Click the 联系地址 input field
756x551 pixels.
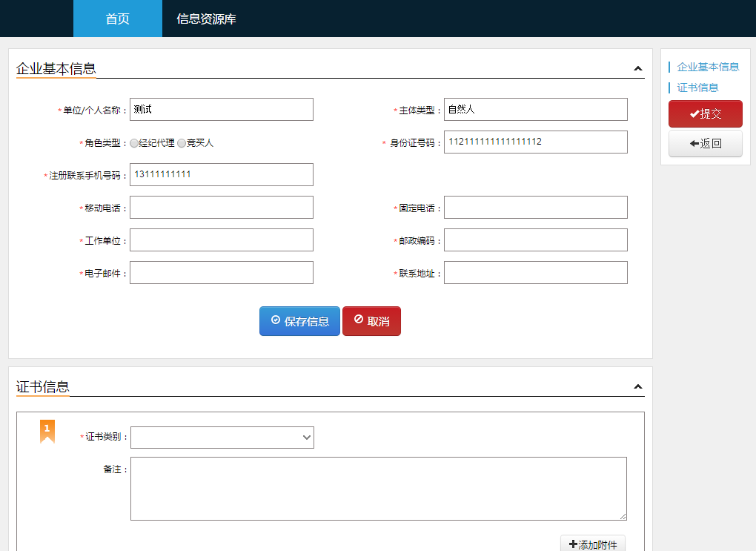tap(535, 273)
